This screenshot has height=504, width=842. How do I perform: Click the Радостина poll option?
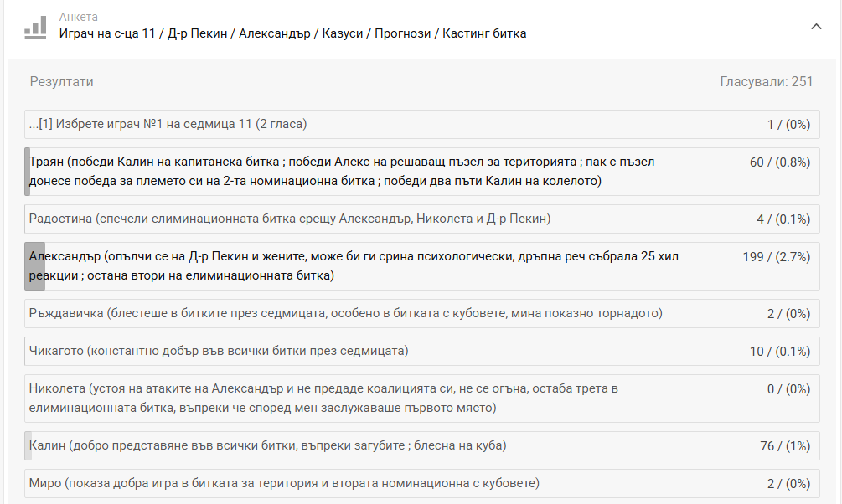pyautogui.click(x=289, y=219)
